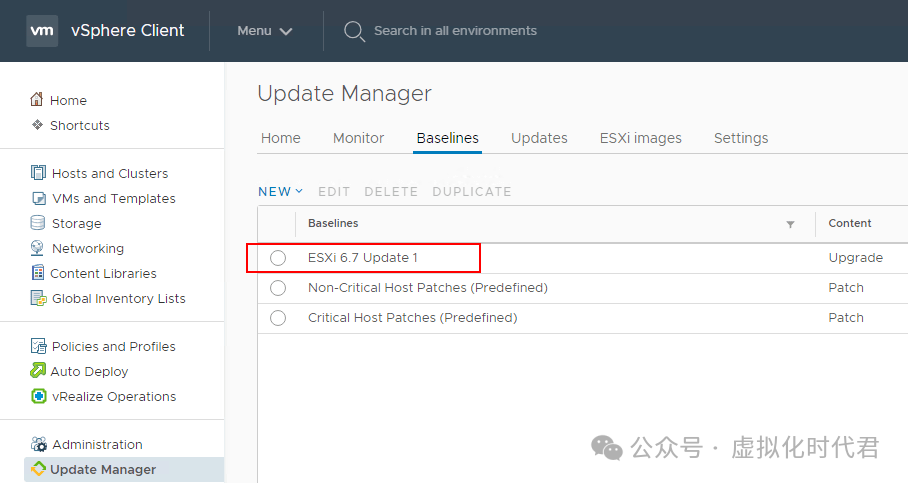The height and width of the screenshot is (483, 908).
Task: Open Global Inventory Lists
Action: click(x=119, y=298)
